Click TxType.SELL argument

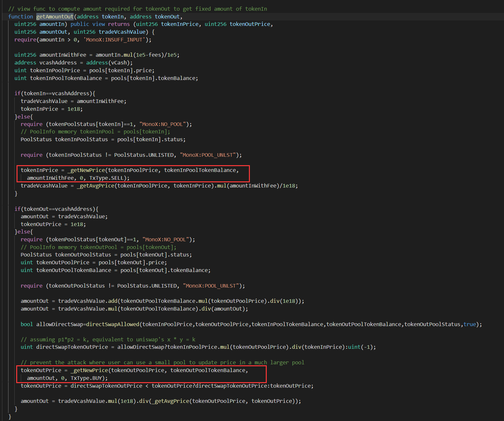(x=106, y=178)
